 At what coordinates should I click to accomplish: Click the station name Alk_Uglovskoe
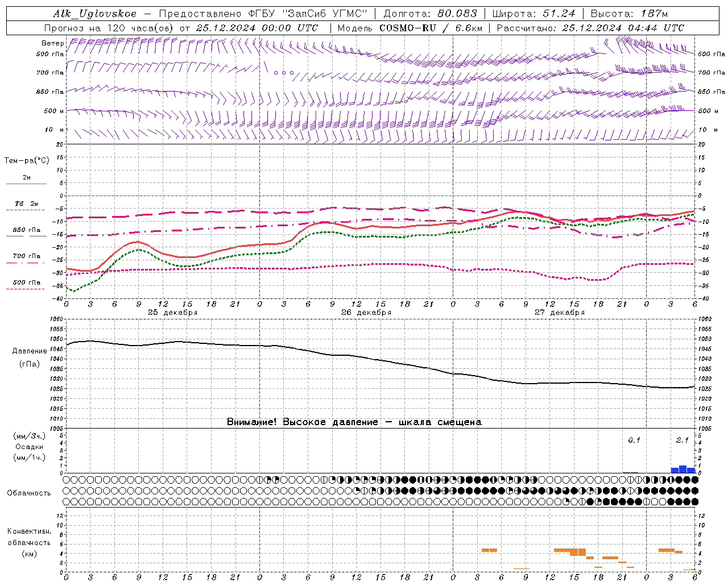[x=94, y=14]
